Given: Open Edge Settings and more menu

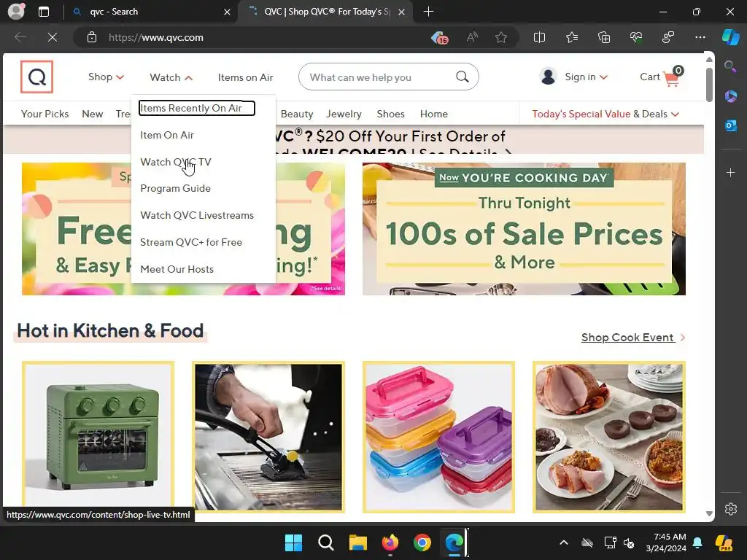Looking at the screenshot, I should click(700, 37).
